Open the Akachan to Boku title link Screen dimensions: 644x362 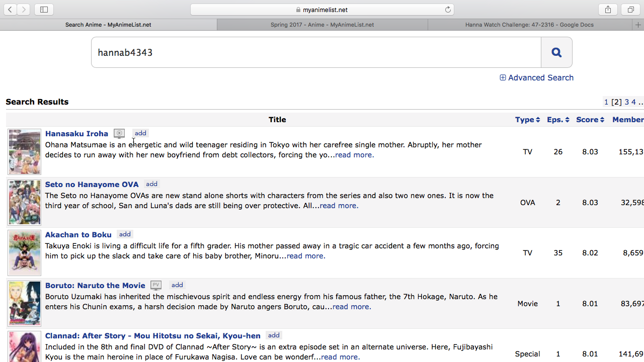pyautogui.click(x=78, y=235)
